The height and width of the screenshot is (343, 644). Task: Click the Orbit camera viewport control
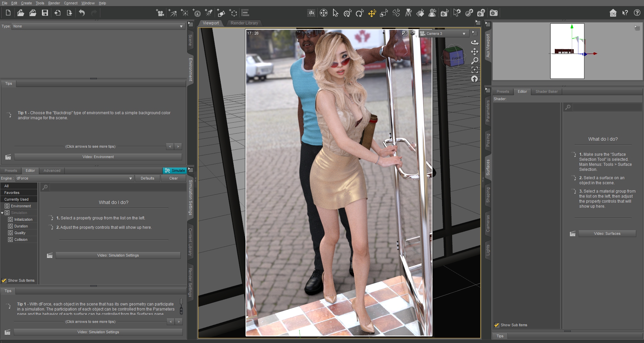click(x=475, y=43)
